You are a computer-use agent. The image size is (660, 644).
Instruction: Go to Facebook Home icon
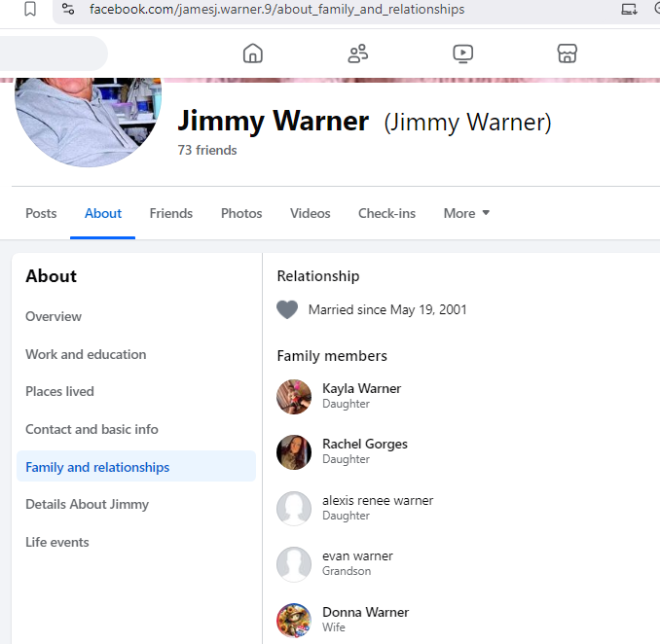tap(253, 54)
